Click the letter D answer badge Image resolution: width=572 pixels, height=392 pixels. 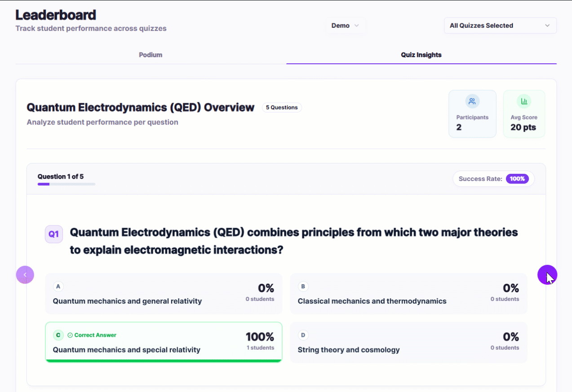(x=303, y=335)
